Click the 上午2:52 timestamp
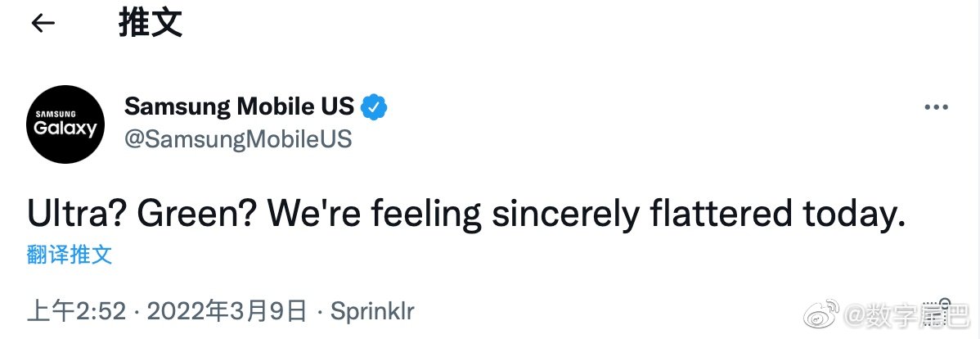 [77, 311]
